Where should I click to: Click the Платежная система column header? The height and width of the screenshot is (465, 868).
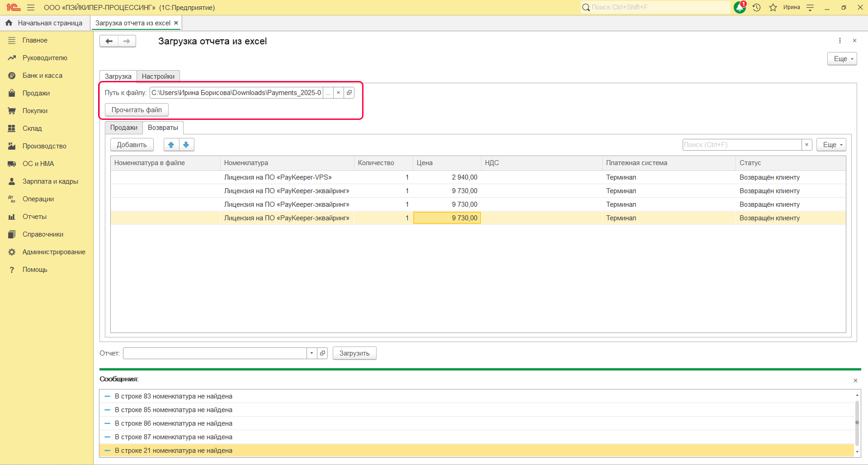click(x=669, y=163)
